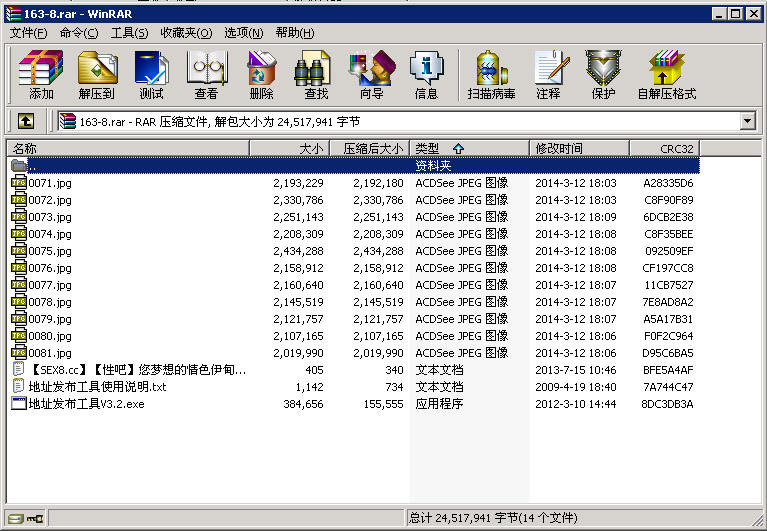This screenshot has height=531, width=767.
Task: Select the file 0073.jpg
Action: click(50, 217)
